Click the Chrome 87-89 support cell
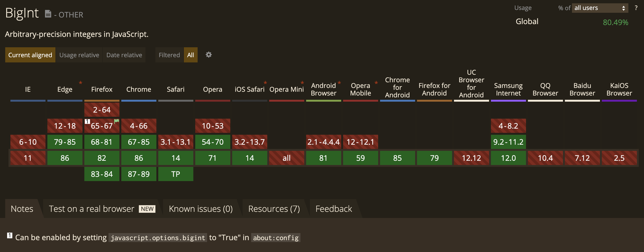The width and height of the screenshot is (644, 252). point(139,174)
